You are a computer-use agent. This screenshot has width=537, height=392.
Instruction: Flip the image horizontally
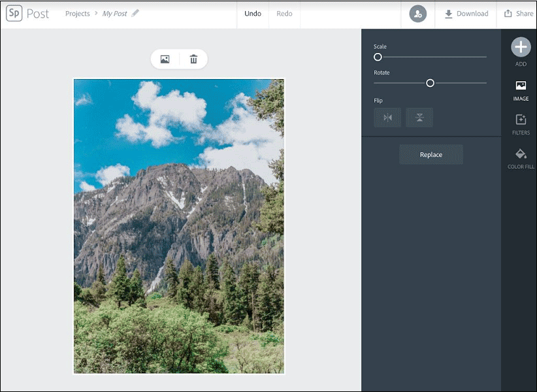pyautogui.click(x=387, y=118)
